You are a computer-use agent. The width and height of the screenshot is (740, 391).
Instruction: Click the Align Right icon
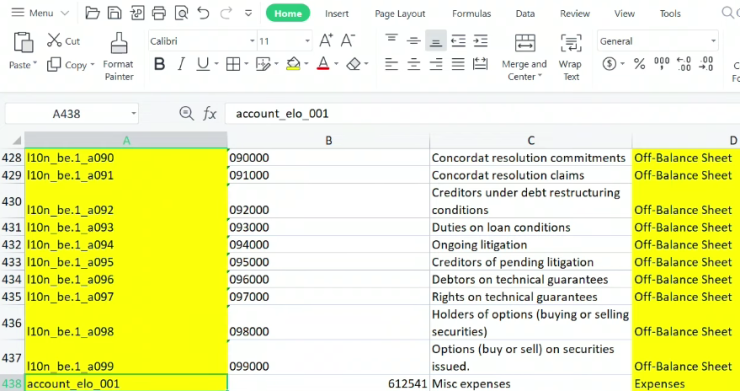tap(436, 64)
